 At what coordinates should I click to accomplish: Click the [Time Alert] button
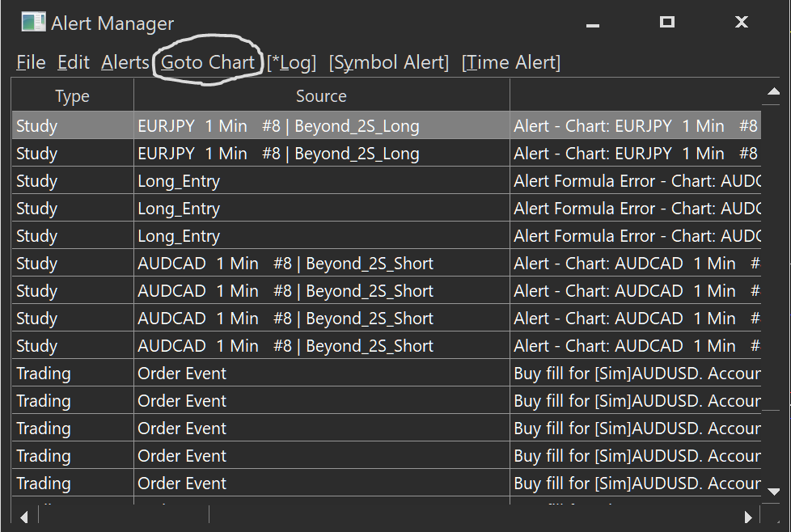tap(510, 62)
